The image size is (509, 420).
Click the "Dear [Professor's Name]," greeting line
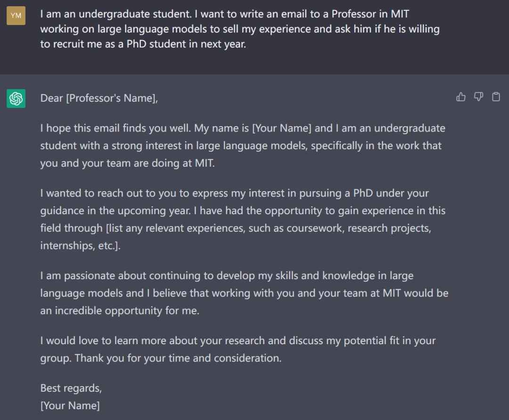click(99, 98)
